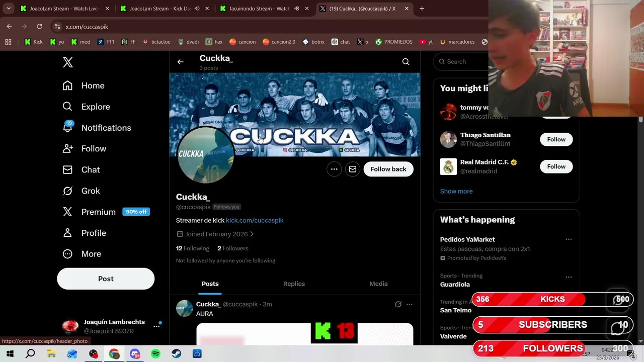Image resolution: width=644 pixels, height=362 pixels.
Task: Follow Thiago Santillan
Action: (x=556, y=139)
